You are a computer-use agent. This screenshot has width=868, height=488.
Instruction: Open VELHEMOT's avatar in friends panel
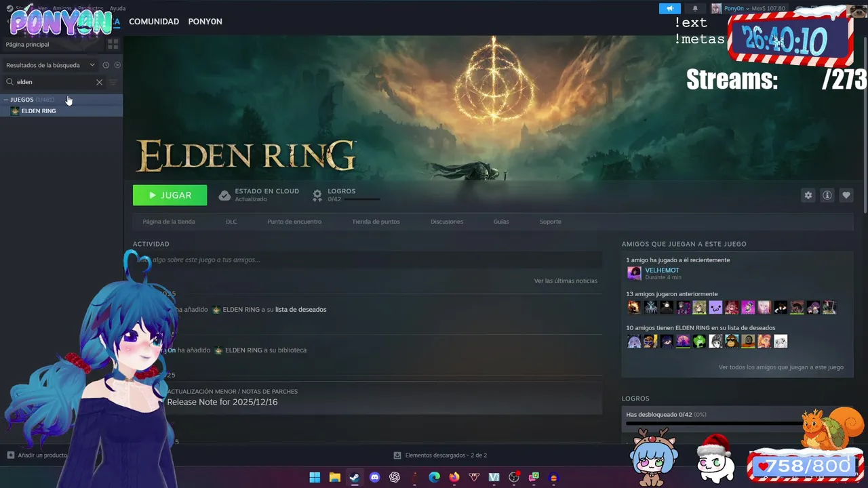pos(634,273)
